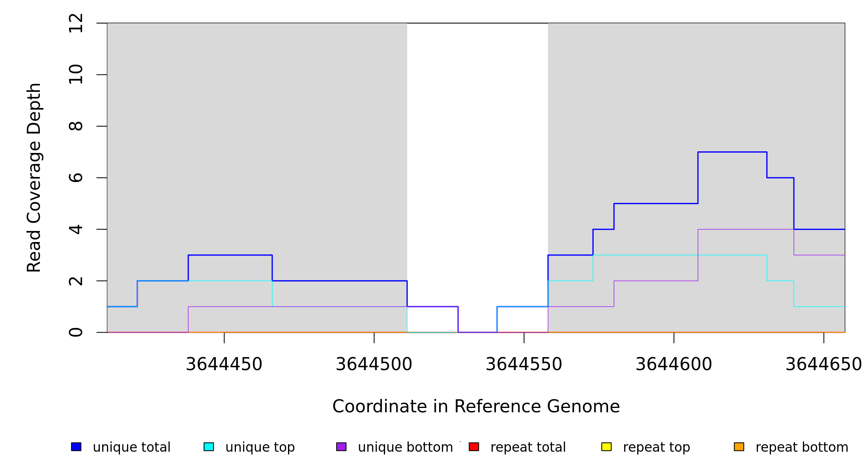
Task: Select the yellow repeat top legend swatch
Action: coord(606,447)
